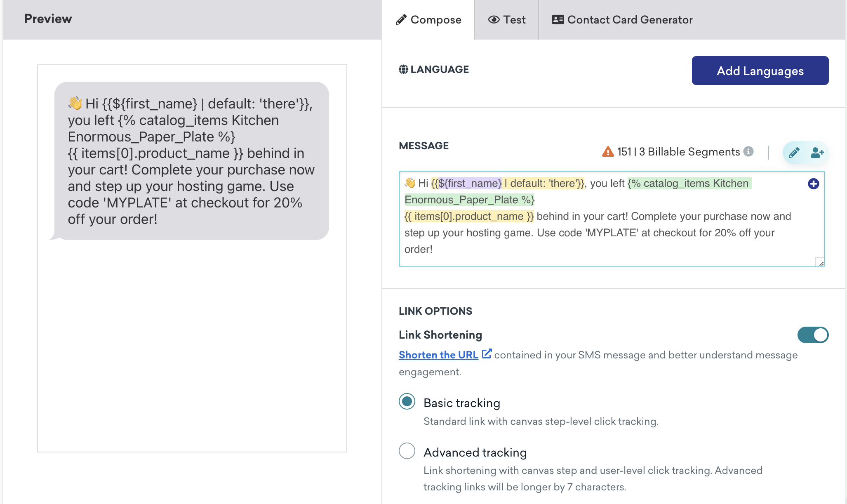Switch to the Test tab

[507, 19]
